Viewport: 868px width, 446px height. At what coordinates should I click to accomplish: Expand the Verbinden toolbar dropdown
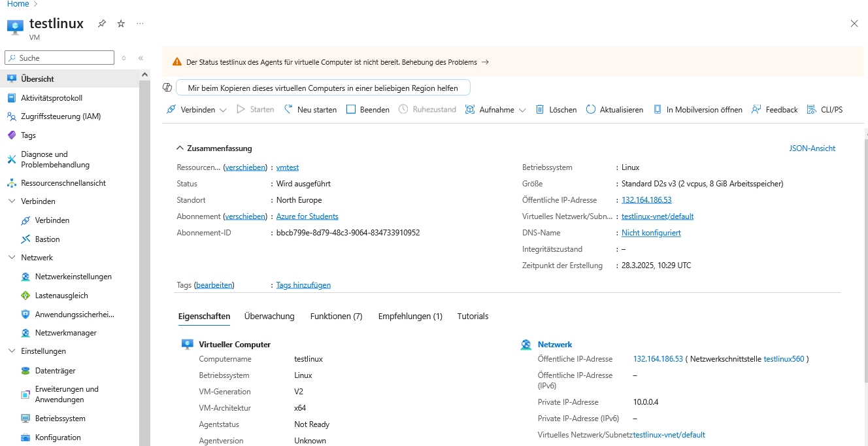(223, 111)
